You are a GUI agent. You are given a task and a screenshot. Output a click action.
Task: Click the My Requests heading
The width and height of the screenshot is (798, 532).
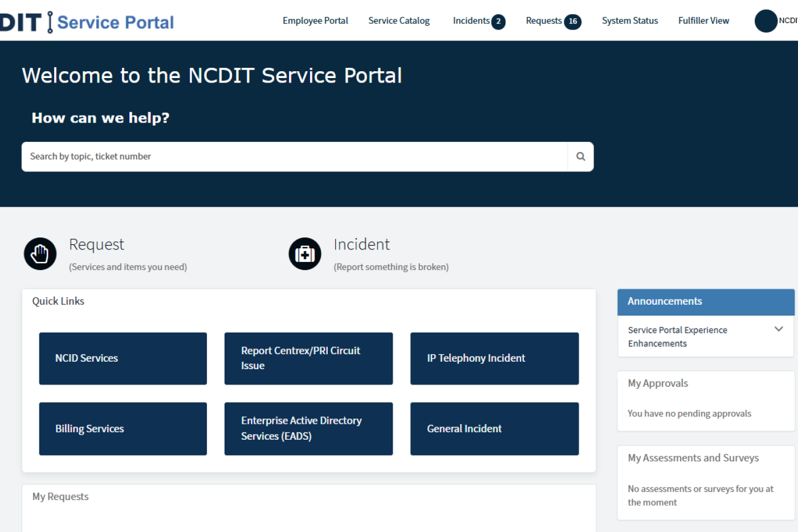tap(60, 497)
